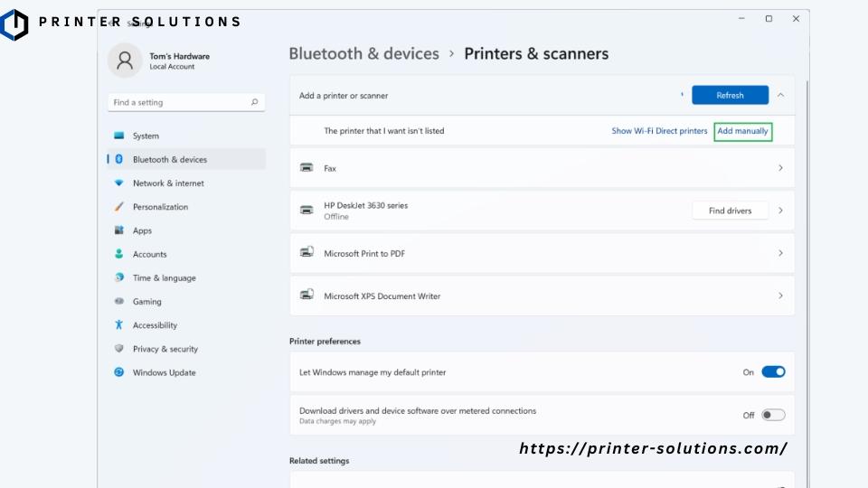Maximize the Settings window

tap(769, 19)
